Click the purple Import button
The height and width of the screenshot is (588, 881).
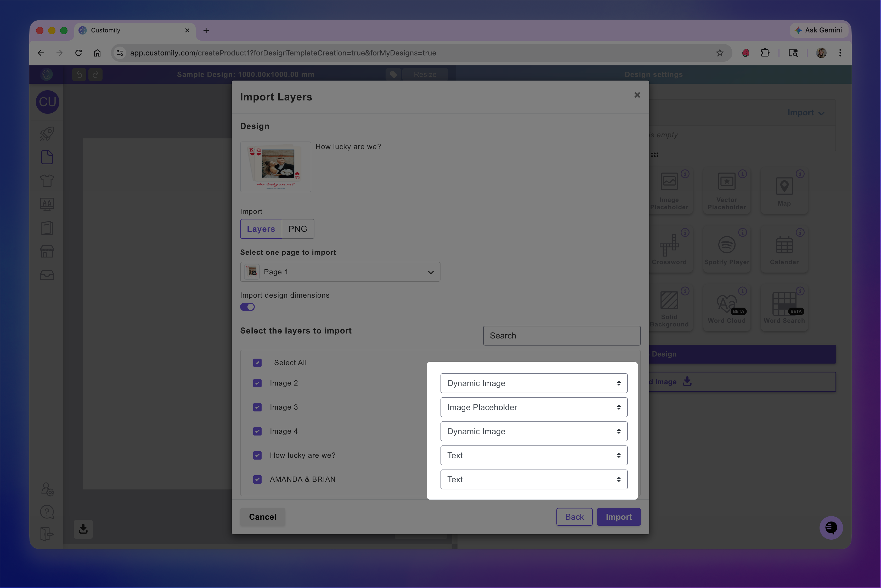618,517
